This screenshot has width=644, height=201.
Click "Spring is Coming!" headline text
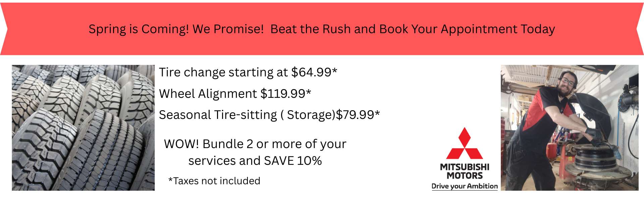click(x=139, y=29)
